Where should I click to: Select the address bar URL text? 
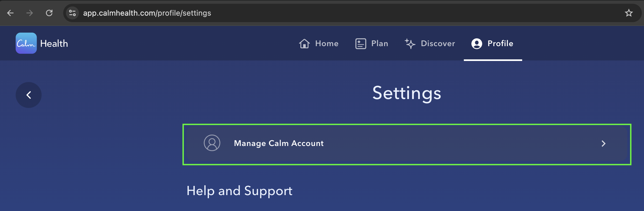147,13
